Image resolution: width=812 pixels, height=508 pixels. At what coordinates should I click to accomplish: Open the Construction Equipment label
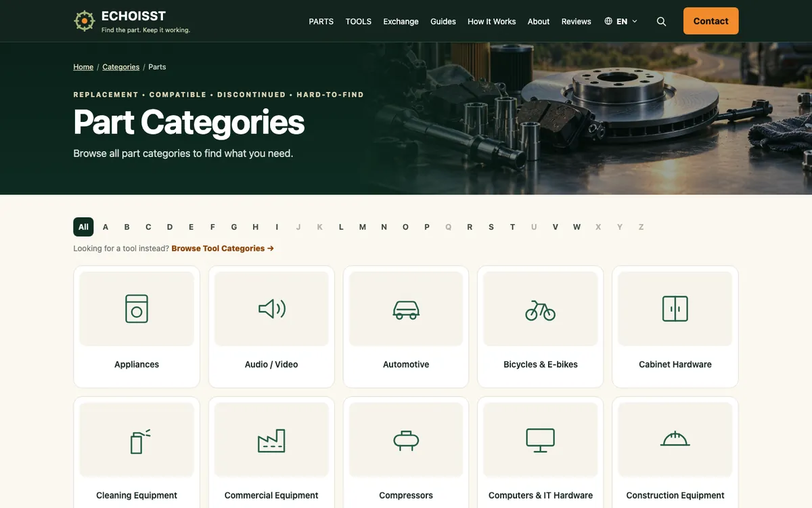click(675, 495)
